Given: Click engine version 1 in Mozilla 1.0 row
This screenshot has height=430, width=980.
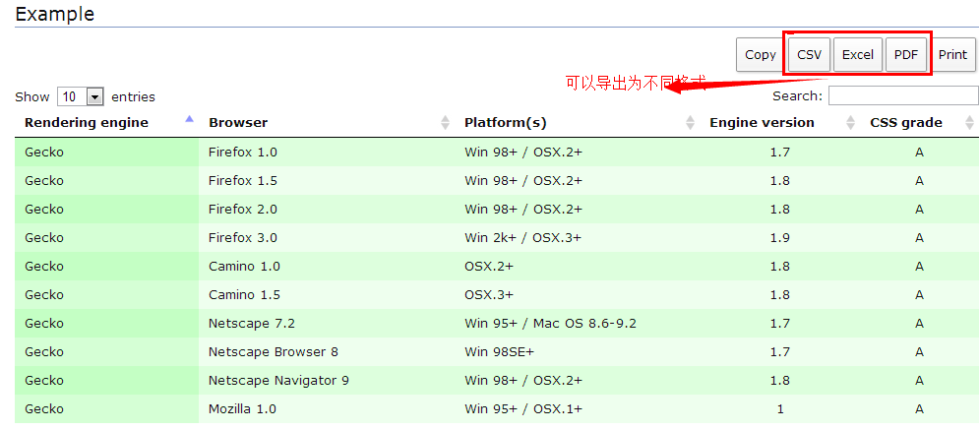Looking at the screenshot, I should [x=779, y=409].
